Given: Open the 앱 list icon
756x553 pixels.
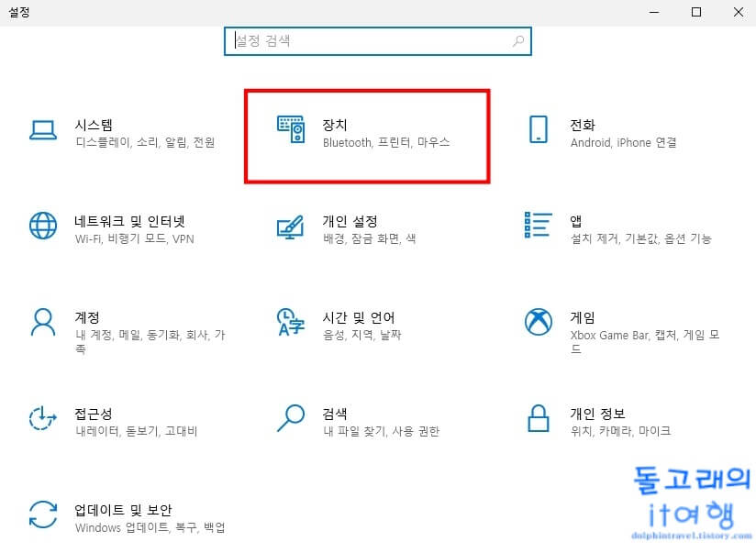Looking at the screenshot, I should coord(538,225).
